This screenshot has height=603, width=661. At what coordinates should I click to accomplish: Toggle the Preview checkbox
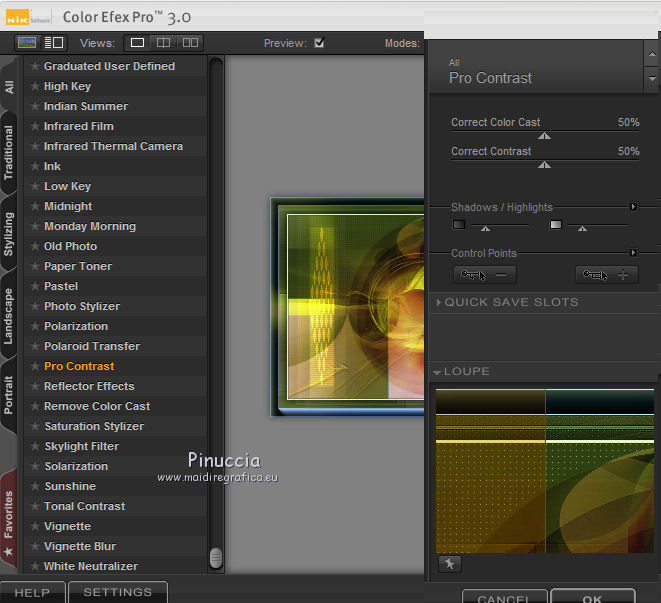(319, 43)
